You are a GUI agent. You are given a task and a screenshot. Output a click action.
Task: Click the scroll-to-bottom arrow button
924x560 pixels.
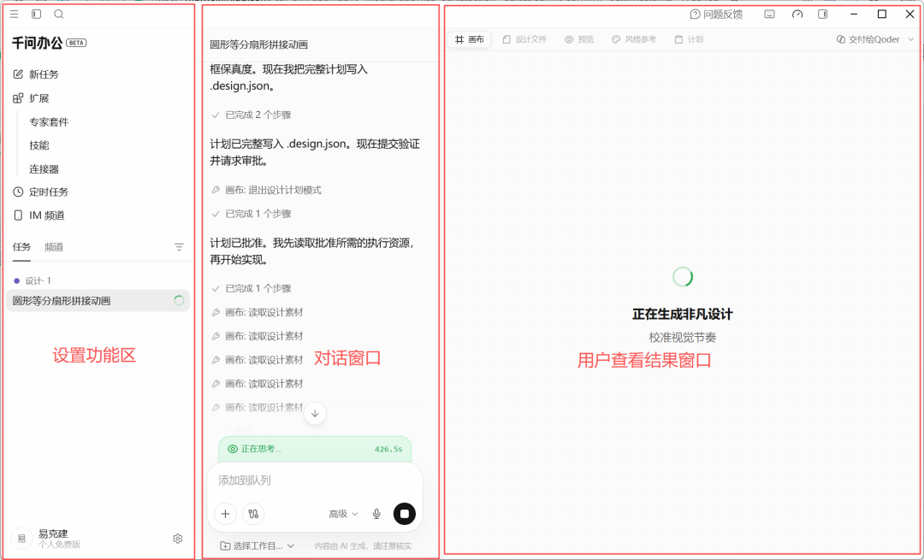tap(315, 414)
